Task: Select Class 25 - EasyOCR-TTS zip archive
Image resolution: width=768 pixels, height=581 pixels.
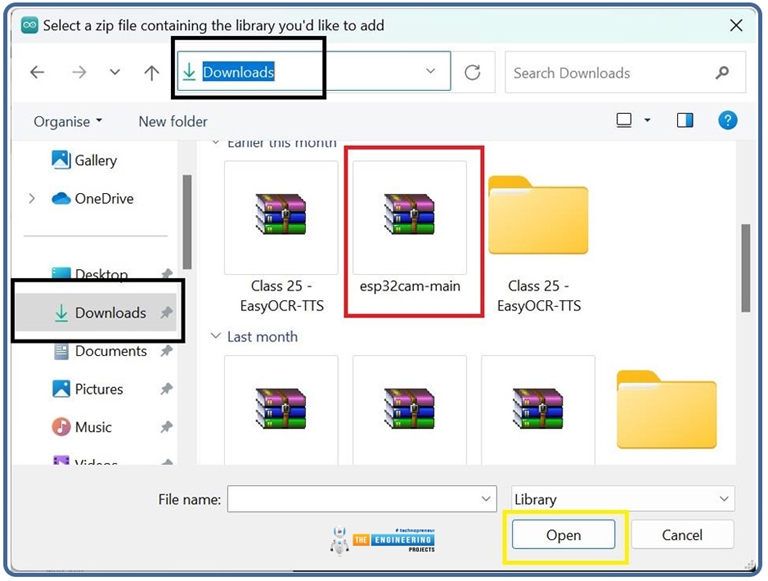Action: click(281, 230)
